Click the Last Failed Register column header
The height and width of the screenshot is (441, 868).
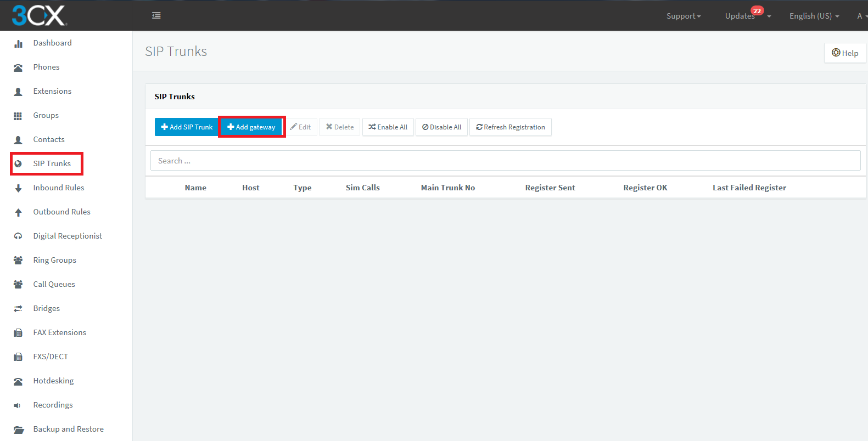(x=749, y=188)
